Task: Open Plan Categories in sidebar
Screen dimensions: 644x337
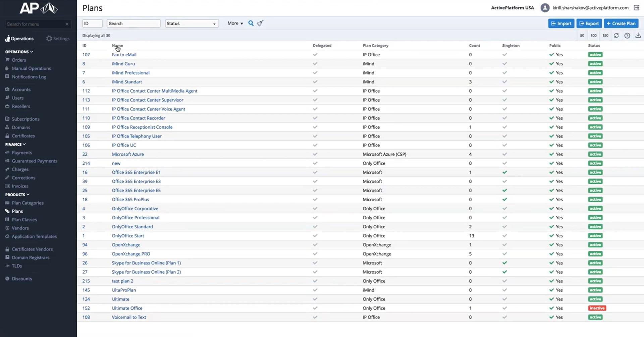Action: pos(28,203)
